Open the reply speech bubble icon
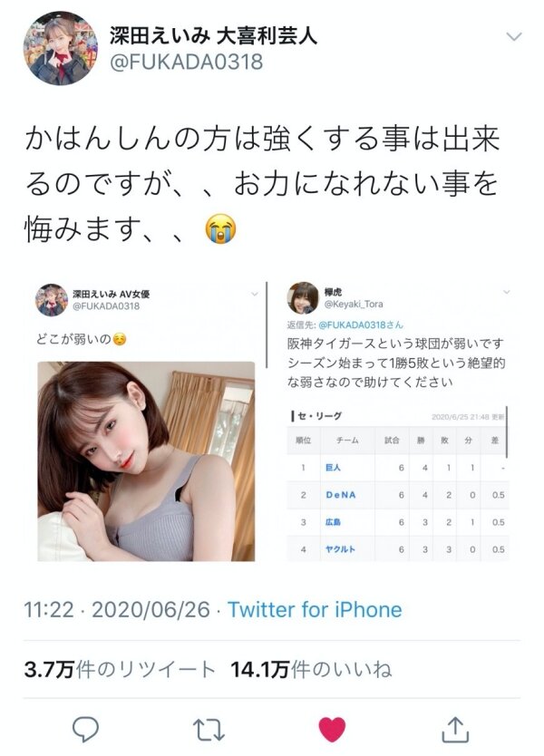Image resolution: width=544 pixels, height=756 pixels. [x=85, y=729]
